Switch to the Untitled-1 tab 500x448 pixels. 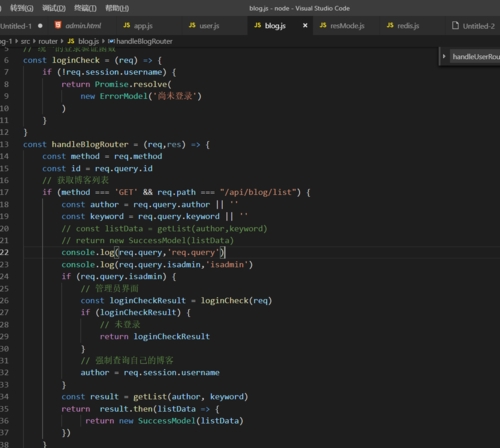point(16,26)
